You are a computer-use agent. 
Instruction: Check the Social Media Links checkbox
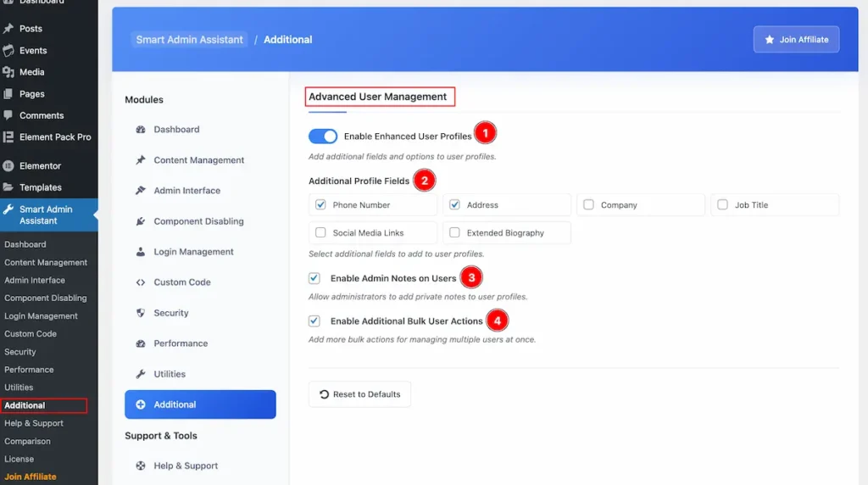[x=320, y=232]
